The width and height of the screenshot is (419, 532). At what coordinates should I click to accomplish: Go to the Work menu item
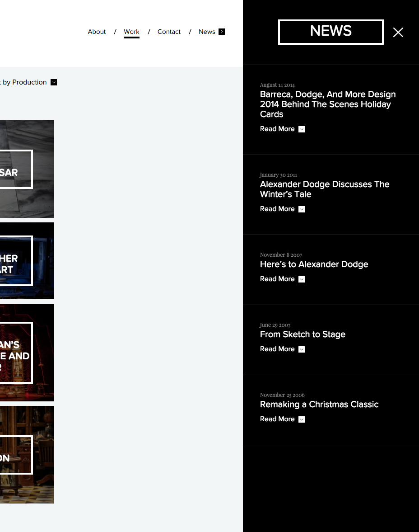pos(131,32)
